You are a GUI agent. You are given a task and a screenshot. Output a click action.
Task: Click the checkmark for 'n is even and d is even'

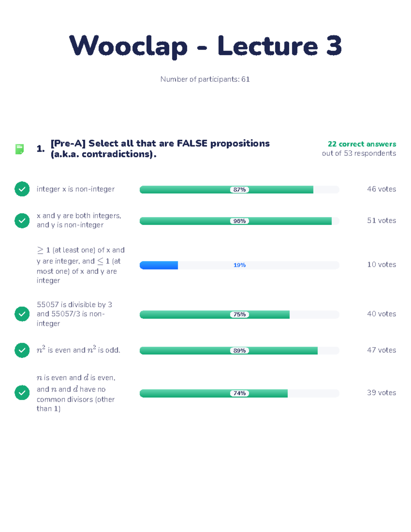point(22,393)
